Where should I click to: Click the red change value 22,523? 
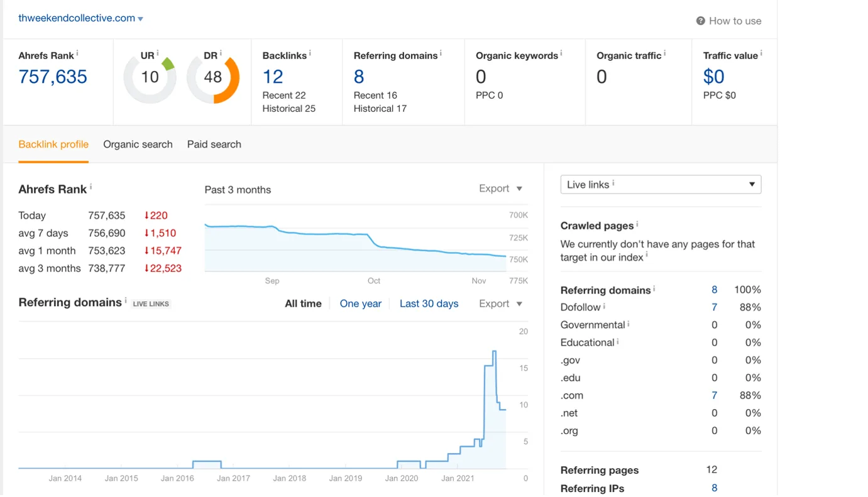pyautogui.click(x=163, y=268)
